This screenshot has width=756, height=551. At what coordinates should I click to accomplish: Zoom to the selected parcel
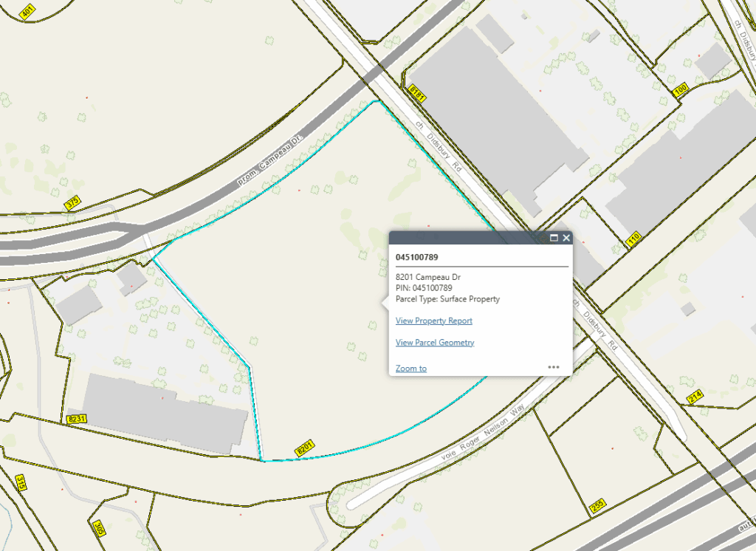click(x=410, y=369)
